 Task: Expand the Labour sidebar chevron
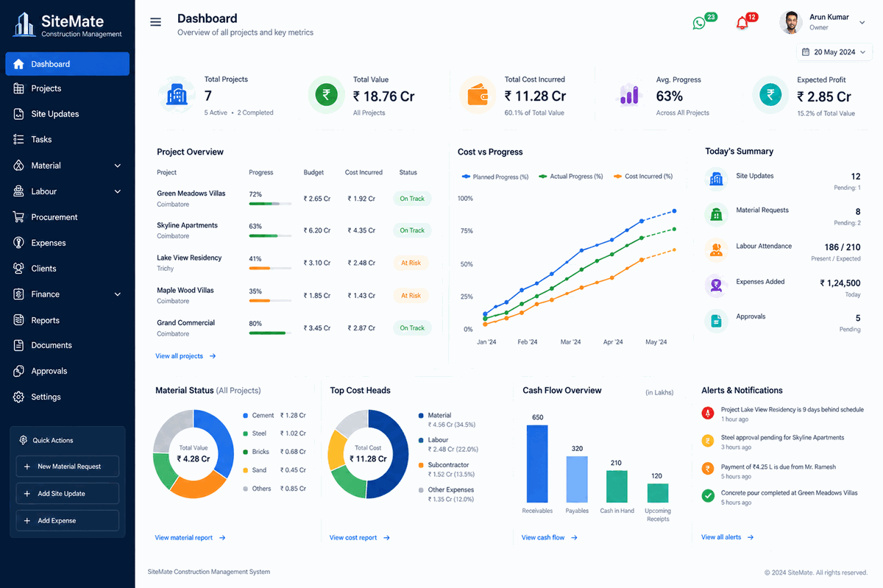coord(118,191)
